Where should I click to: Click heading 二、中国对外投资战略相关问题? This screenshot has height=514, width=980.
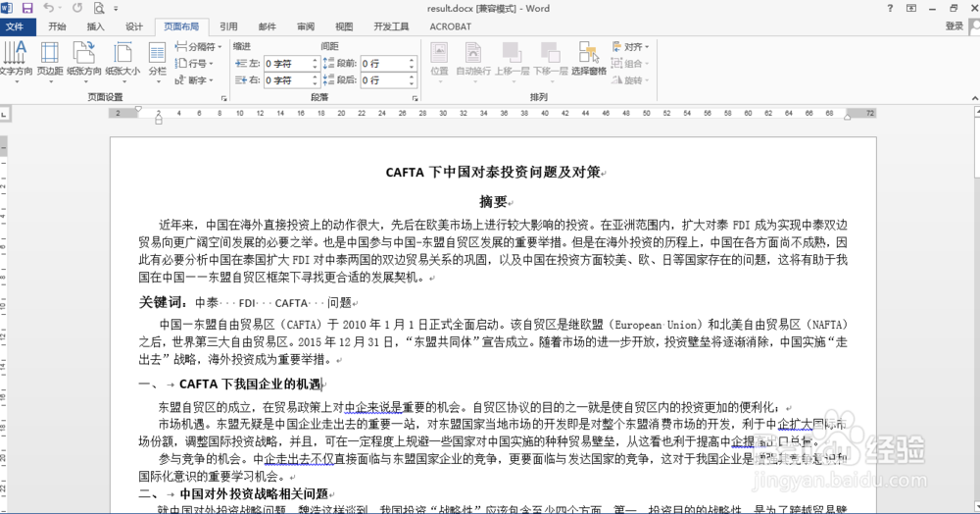click(x=234, y=494)
